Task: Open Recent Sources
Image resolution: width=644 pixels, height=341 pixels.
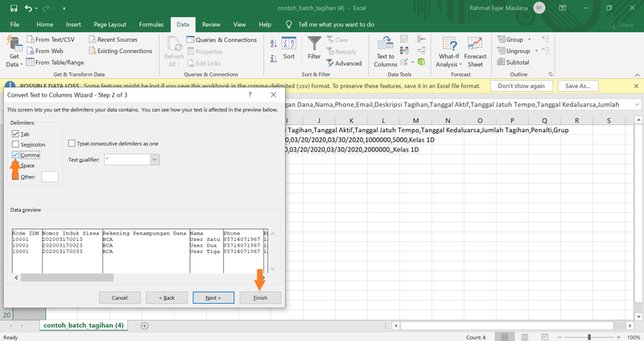Action: click(114, 40)
